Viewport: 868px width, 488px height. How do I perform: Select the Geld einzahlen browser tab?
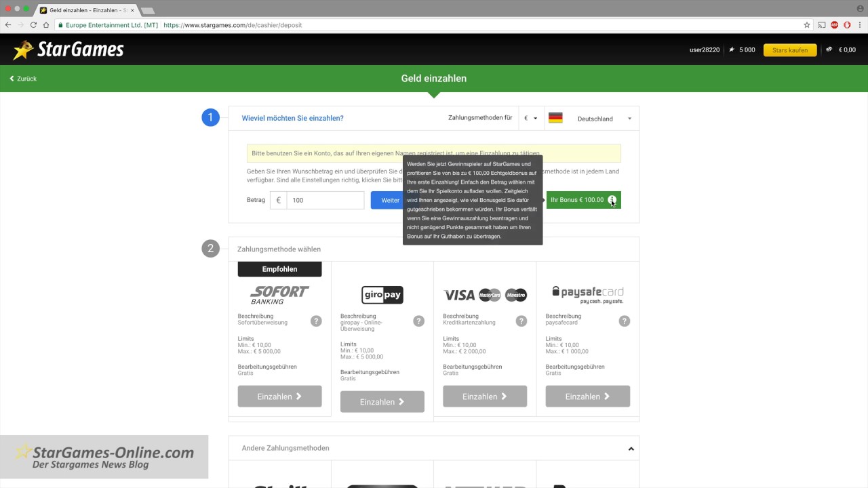[x=87, y=10]
